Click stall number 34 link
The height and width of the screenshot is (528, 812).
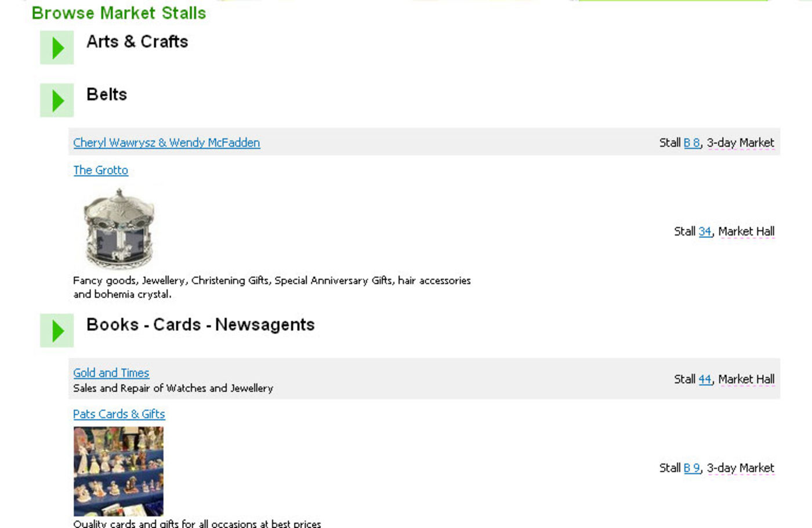(705, 232)
